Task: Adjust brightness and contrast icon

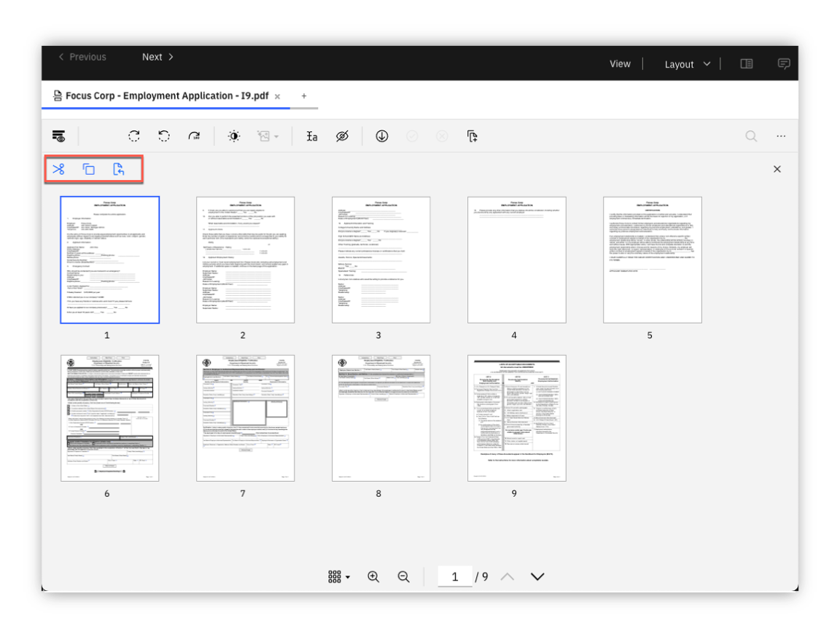Action: click(x=234, y=136)
